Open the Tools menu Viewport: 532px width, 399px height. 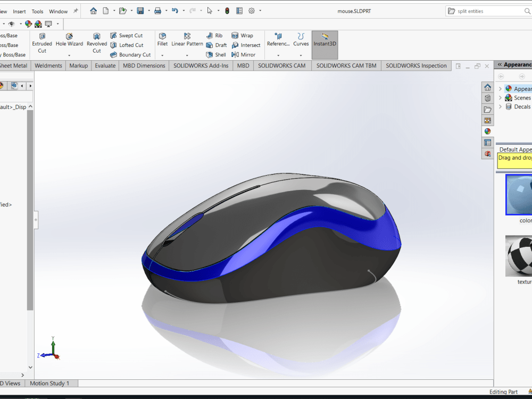tap(37, 11)
